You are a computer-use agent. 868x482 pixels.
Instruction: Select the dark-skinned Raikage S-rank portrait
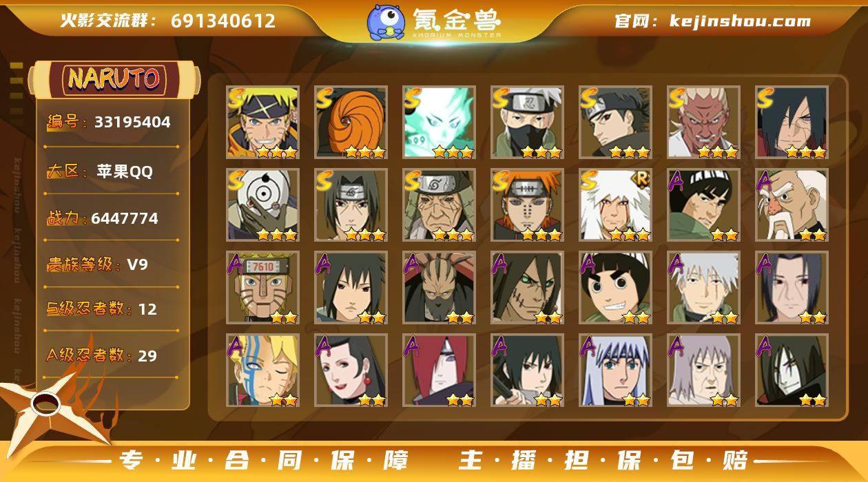coord(703,123)
